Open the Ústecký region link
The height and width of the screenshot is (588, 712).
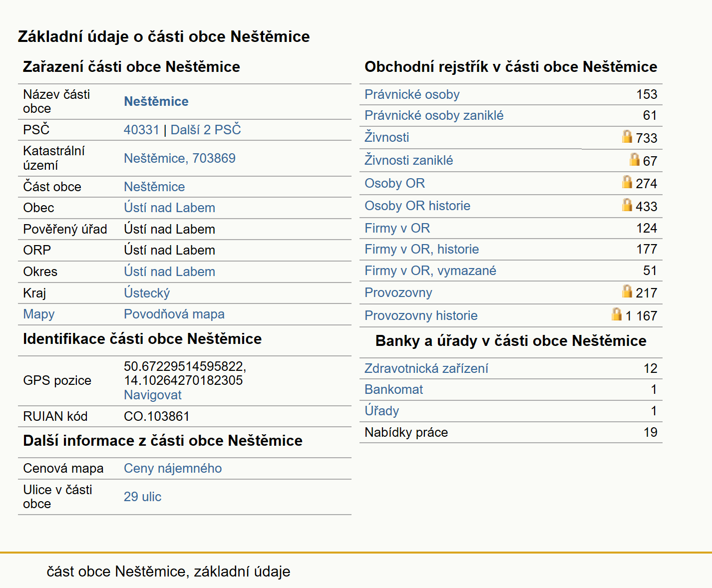point(147,293)
